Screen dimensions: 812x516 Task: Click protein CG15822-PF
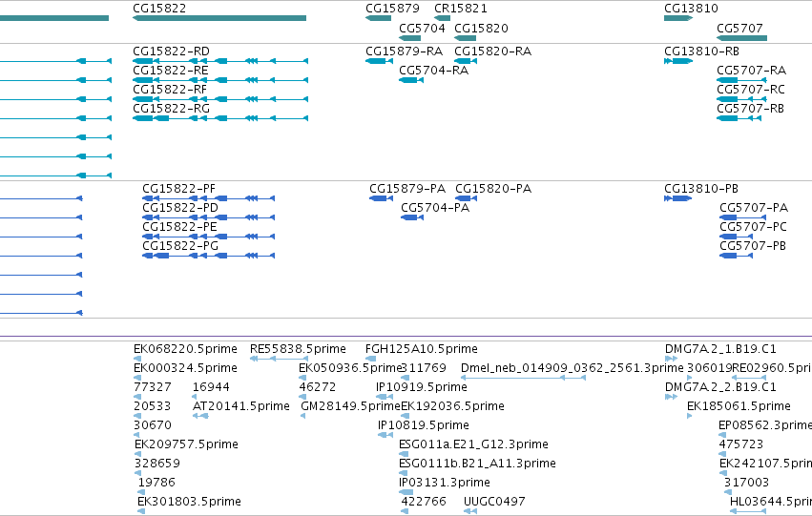[209, 198]
